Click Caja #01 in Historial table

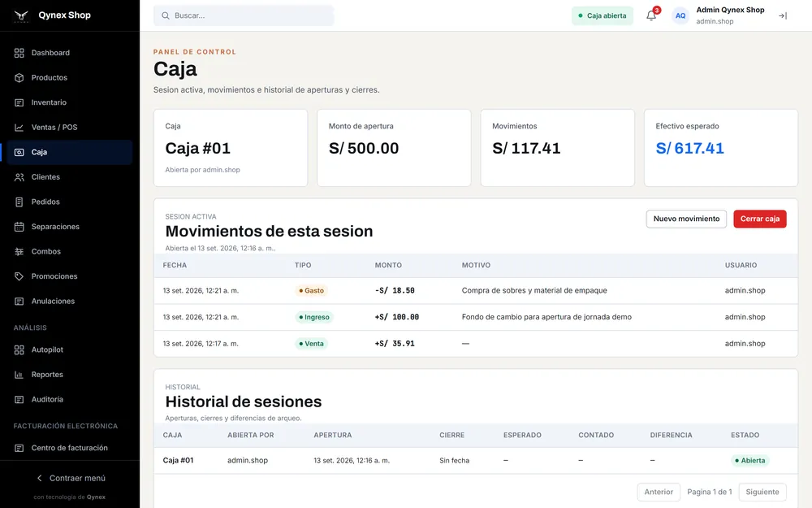(178, 460)
